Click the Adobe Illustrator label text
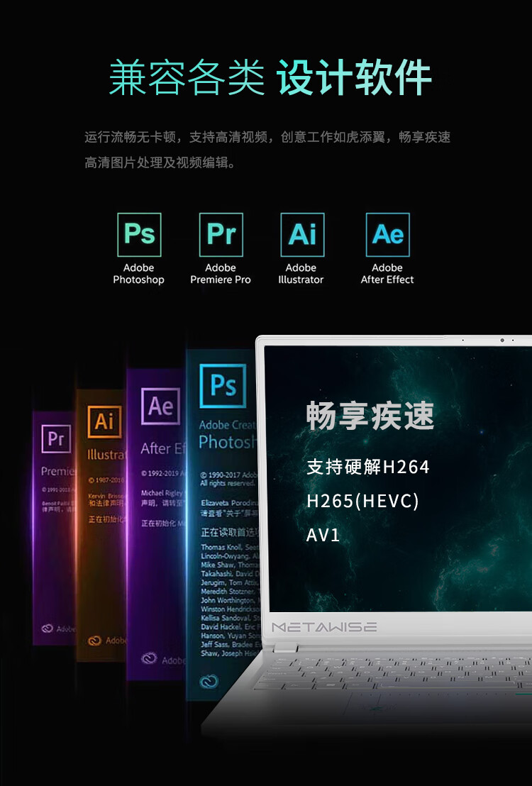The height and width of the screenshot is (786, 532). point(301,274)
